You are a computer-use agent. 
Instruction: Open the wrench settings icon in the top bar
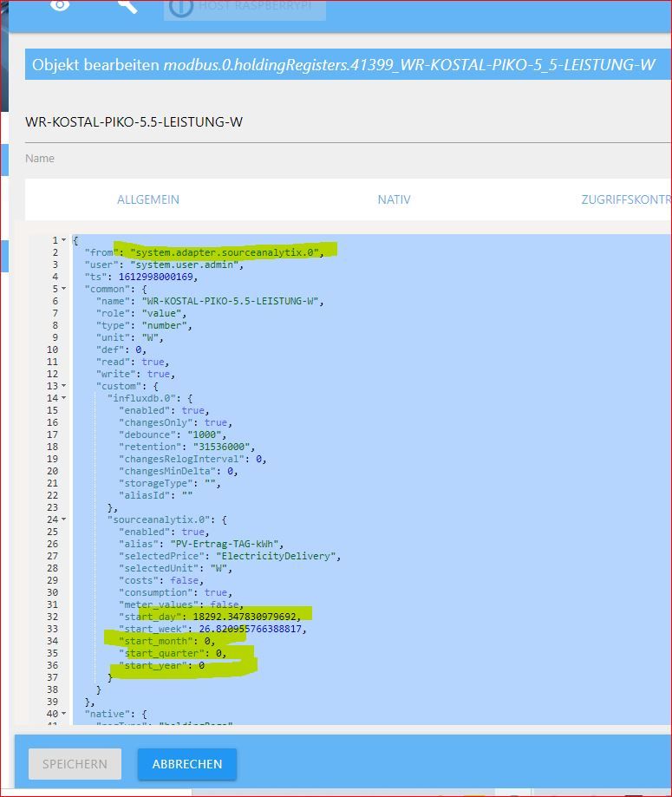[127, 5]
